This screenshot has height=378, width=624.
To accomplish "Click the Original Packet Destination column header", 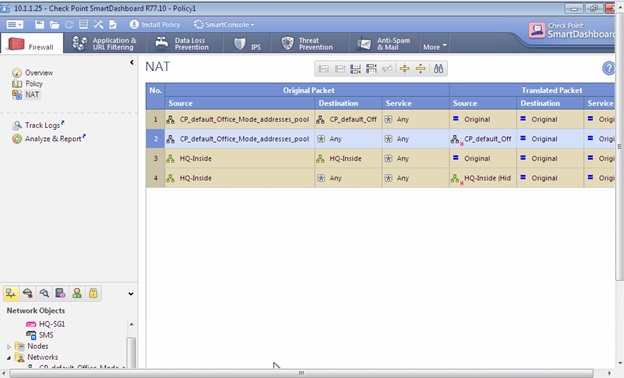I will click(x=348, y=103).
